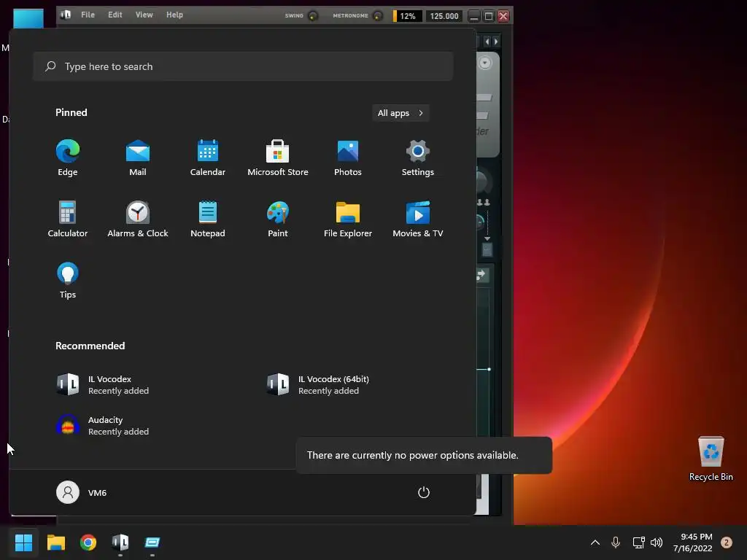This screenshot has height=560, width=747.
Task: Click the left arrow in Vocodex panel
Action: click(x=487, y=42)
